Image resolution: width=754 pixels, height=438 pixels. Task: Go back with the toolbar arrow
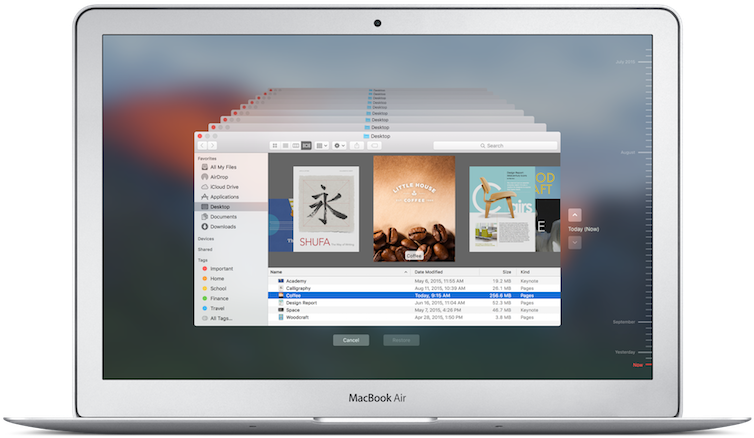click(x=200, y=145)
